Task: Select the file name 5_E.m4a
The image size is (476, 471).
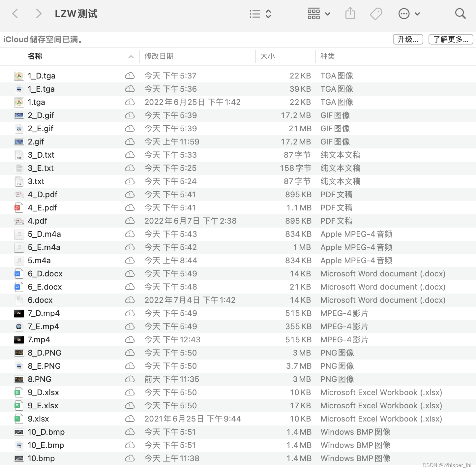Action: tap(44, 247)
